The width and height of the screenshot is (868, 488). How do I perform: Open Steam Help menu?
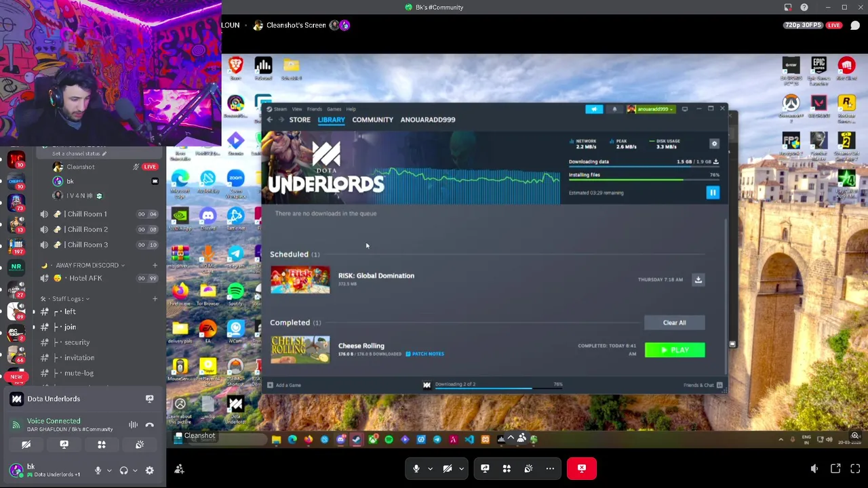351,109
